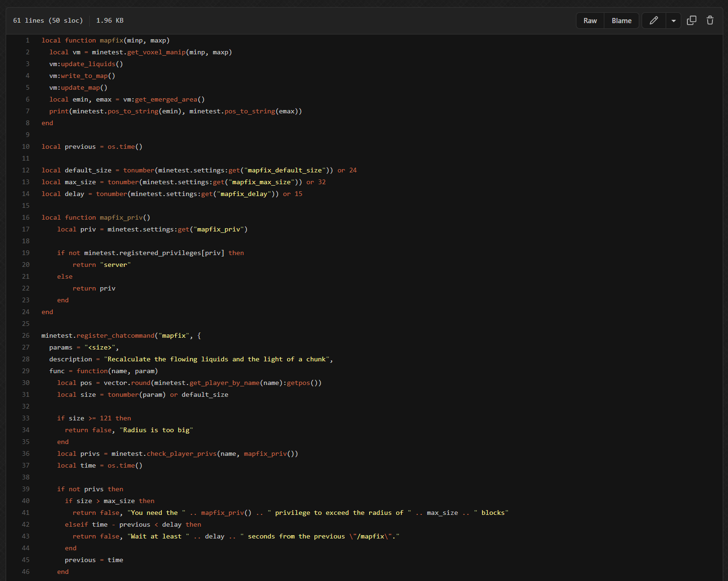Screen dimensions: 728x581
Task: Click "Radius is too big" string
Action: coord(156,430)
